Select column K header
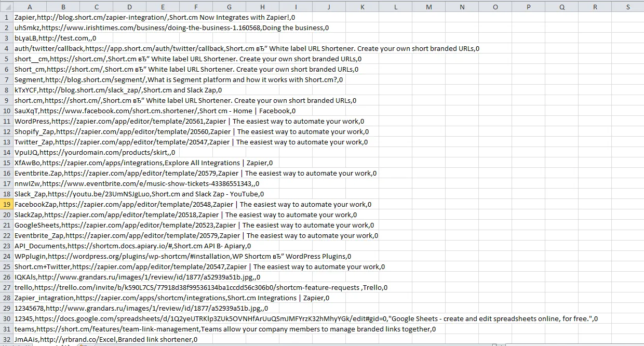 tap(362, 7)
